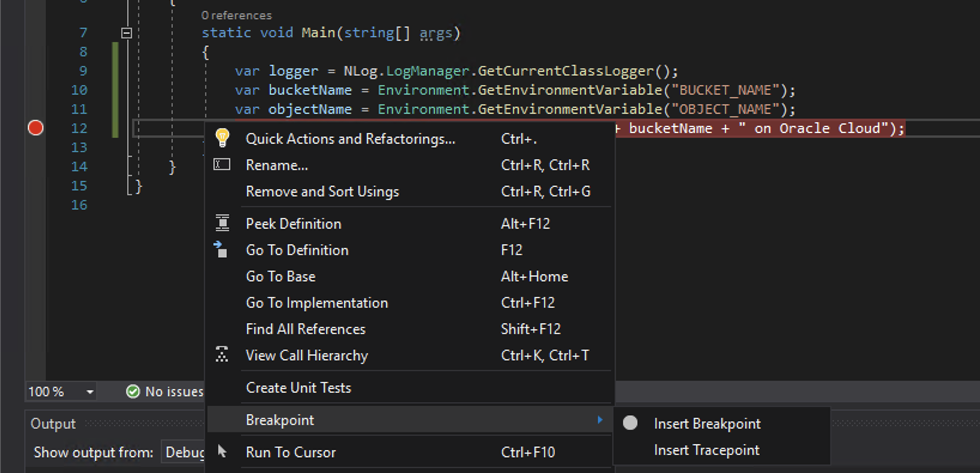
Task: Select Remove and Sort Usings
Action: tap(322, 192)
